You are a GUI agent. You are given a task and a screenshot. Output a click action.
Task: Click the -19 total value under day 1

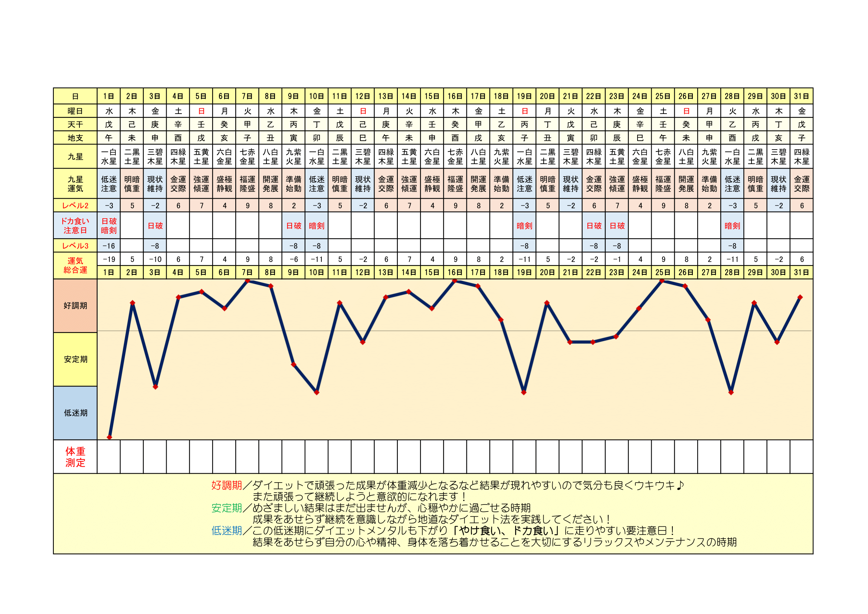109,259
